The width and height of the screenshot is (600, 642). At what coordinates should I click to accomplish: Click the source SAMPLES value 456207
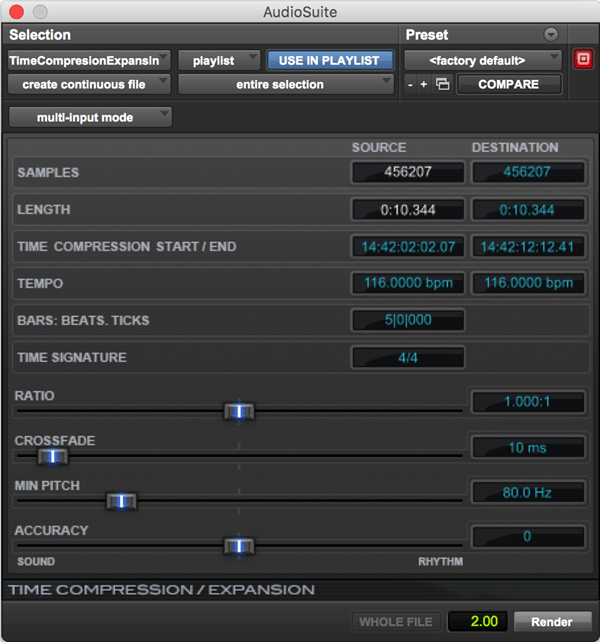click(408, 172)
